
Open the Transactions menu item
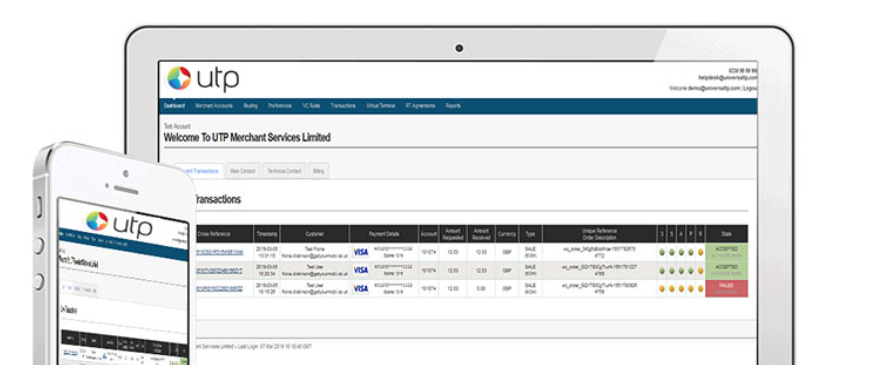coord(343,106)
